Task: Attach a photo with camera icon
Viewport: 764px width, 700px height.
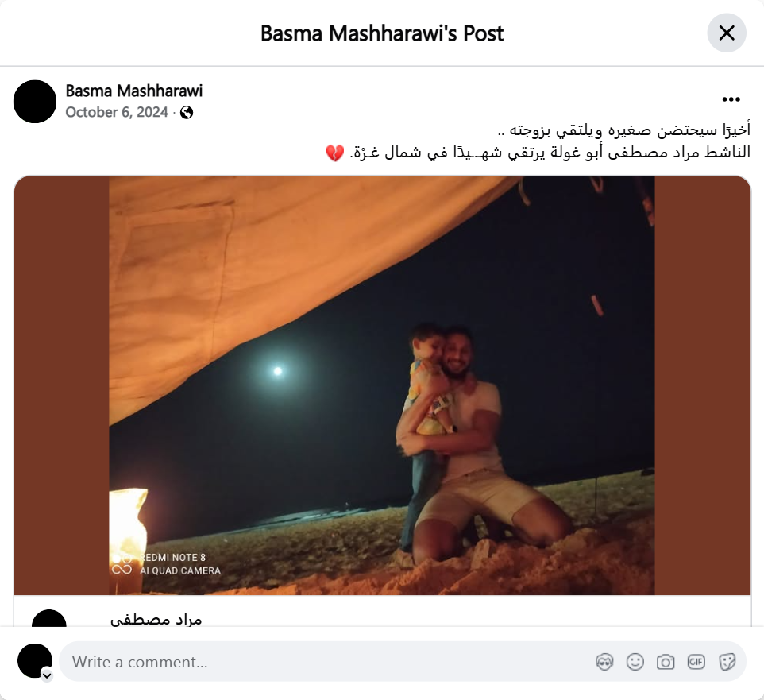Action: pos(666,662)
